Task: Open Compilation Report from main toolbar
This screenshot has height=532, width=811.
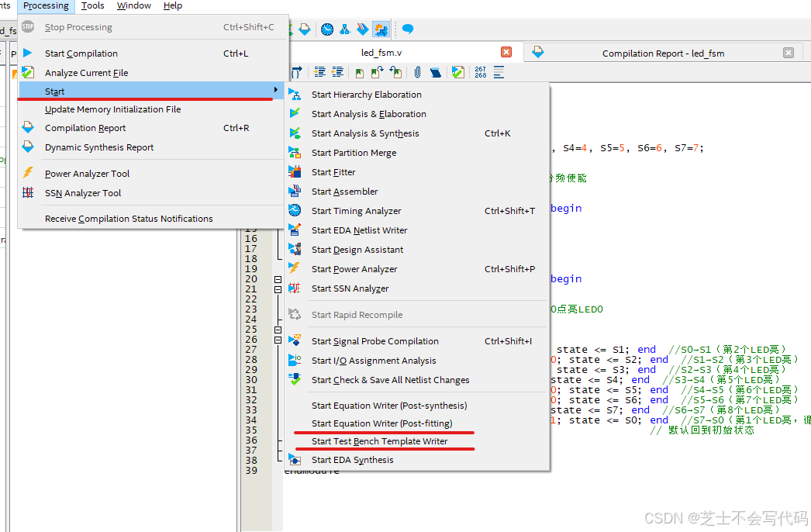Action: (x=305, y=29)
